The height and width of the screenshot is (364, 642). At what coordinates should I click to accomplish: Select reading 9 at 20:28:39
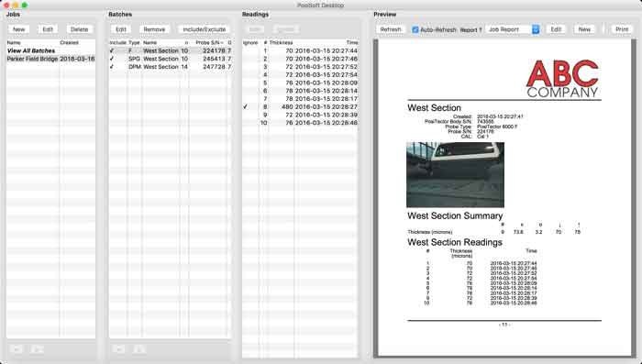300,115
